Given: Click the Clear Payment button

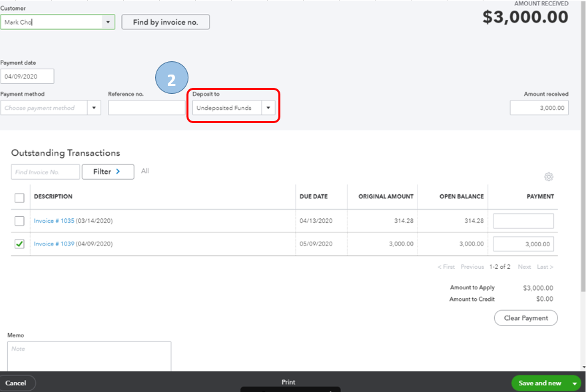Looking at the screenshot, I should pyautogui.click(x=526, y=318).
